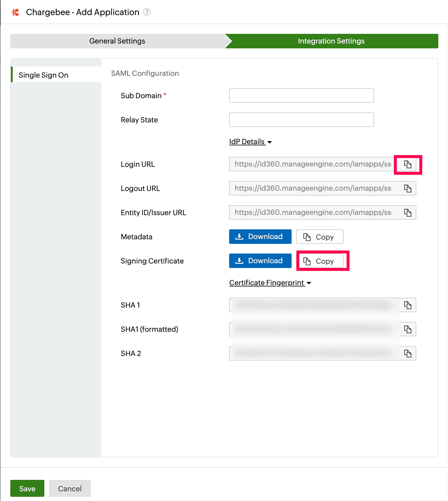This screenshot has height=501, width=448.
Task: Cancel adding the application
Action: (x=70, y=488)
